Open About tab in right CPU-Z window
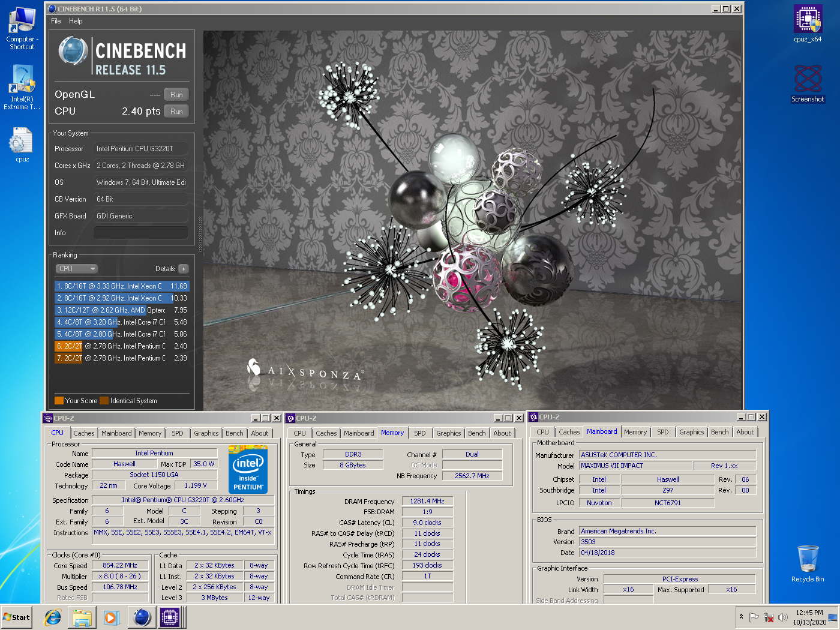840x630 pixels. click(745, 432)
